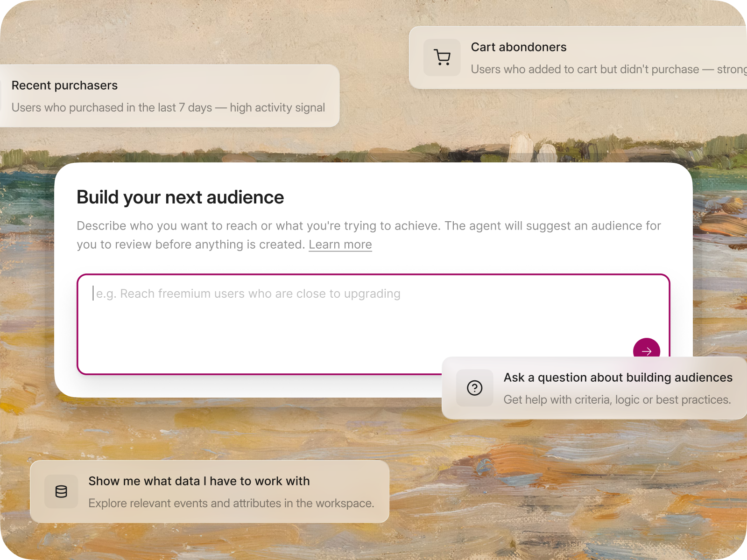Image resolution: width=747 pixels, height=560 pixels.
Task: Click text 'Users who purchased in the last 7 days'
Action: 112,108
